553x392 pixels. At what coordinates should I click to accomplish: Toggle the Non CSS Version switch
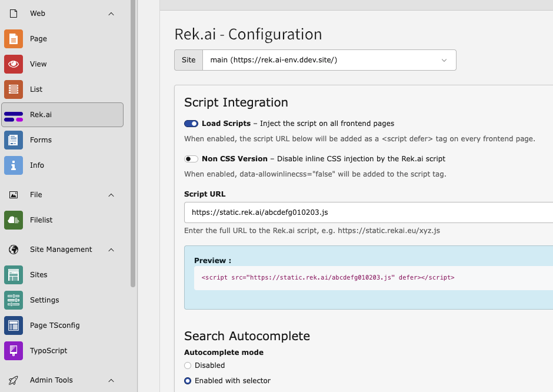[x=191, y=159]
